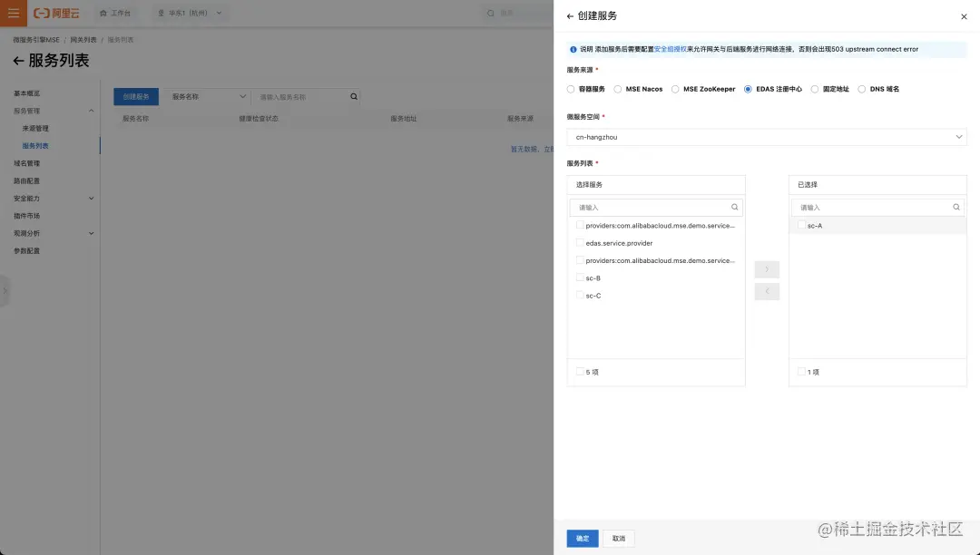Viewport: 980px width, 555px height.
Task: Click 微服务引擎MSE breadcrumb link
Action: tap(36, 40)
